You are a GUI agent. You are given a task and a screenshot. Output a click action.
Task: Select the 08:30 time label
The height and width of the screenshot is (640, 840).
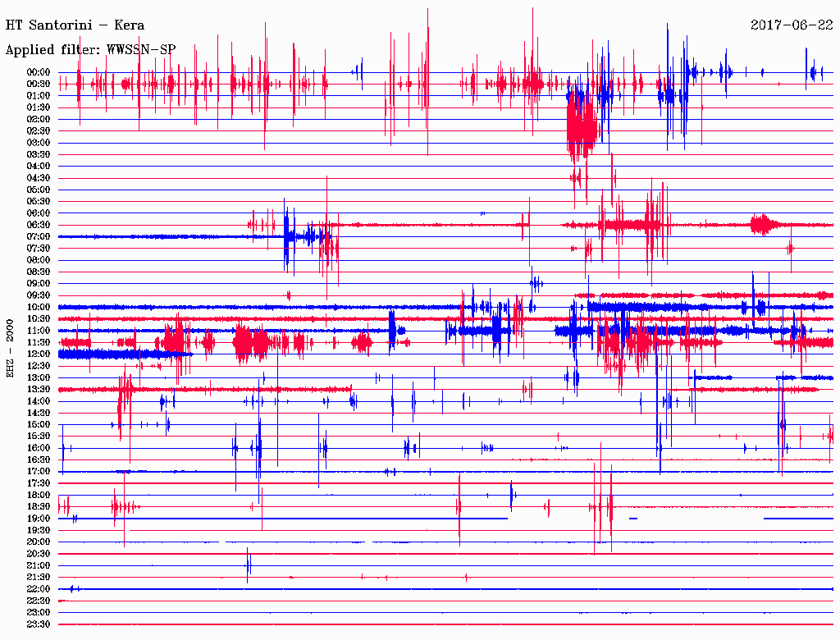click(39, 272)
